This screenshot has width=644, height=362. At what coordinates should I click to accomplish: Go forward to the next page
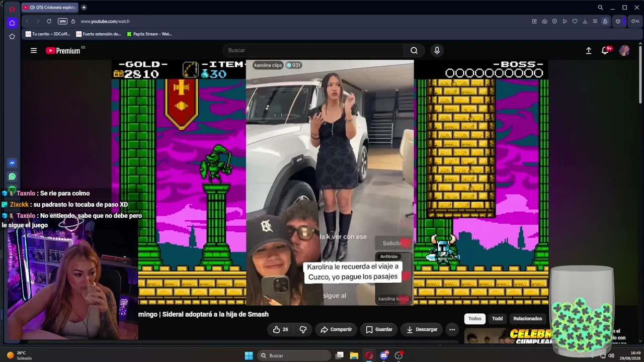click(37, 21)
